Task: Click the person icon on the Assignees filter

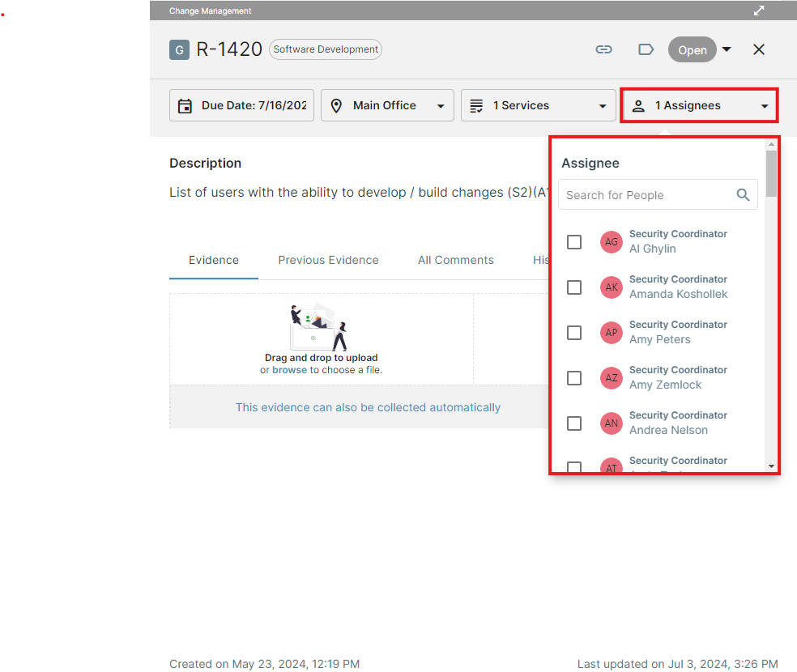Action: pyautogui.click(x=639, y=104)
